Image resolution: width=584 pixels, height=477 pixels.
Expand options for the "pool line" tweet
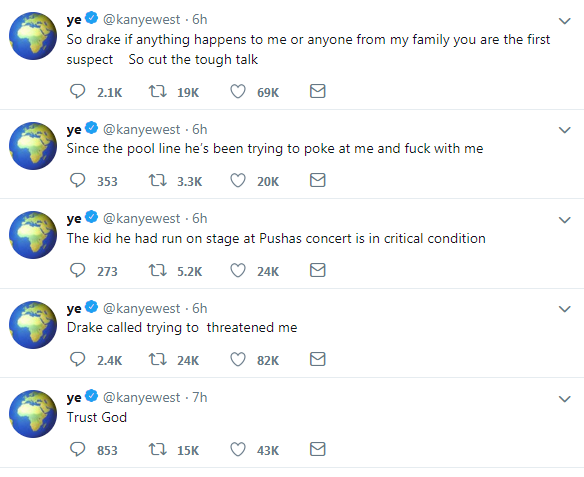(x=565, y=130)
